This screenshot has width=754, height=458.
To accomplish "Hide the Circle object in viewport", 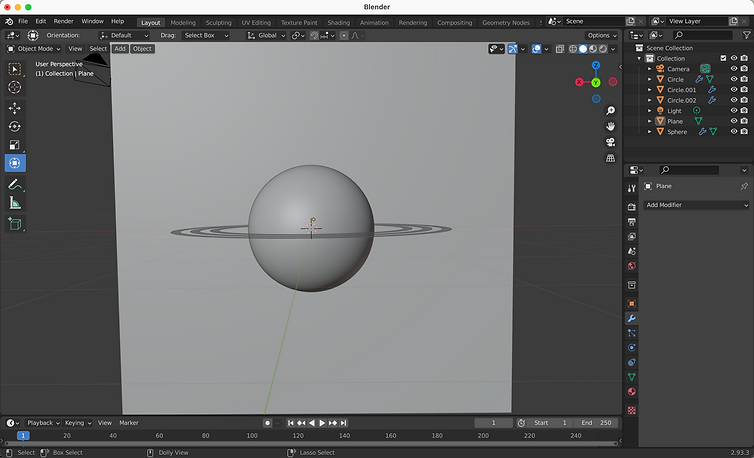I will click(x=734, y=79).
